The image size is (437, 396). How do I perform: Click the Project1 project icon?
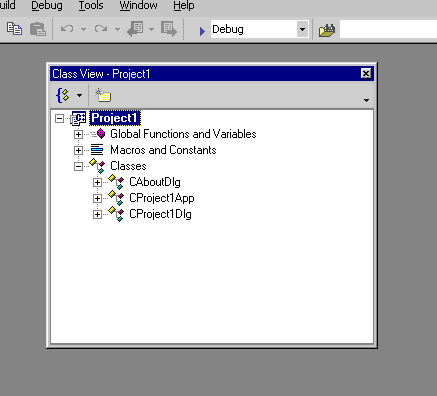[78, 118]
